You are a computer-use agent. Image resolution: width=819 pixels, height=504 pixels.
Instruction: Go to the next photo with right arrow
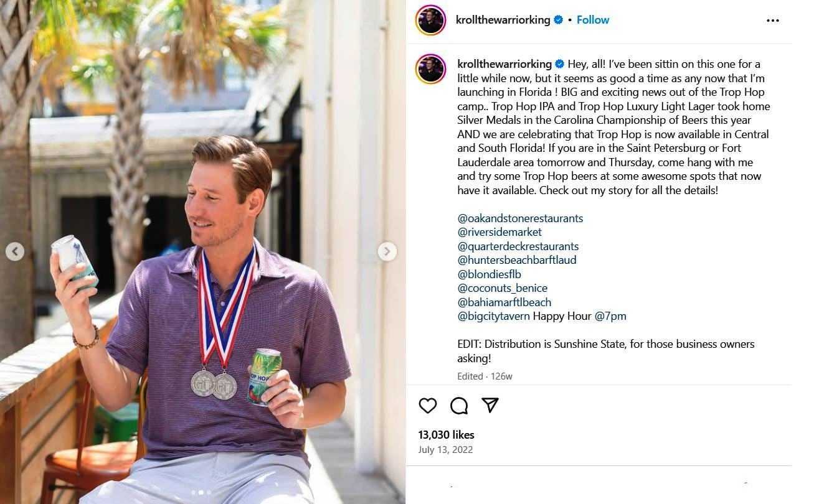coord(387,251)
